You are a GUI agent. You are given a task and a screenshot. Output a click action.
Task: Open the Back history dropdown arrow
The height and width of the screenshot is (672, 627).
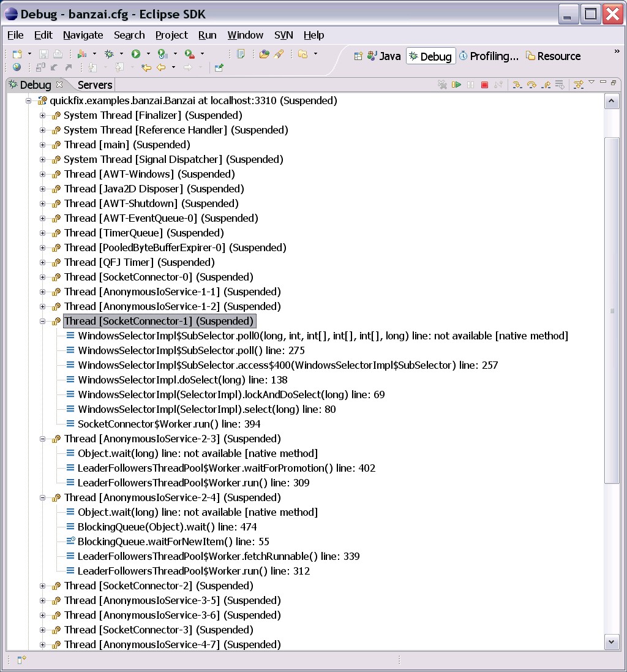tap(173, 67)
